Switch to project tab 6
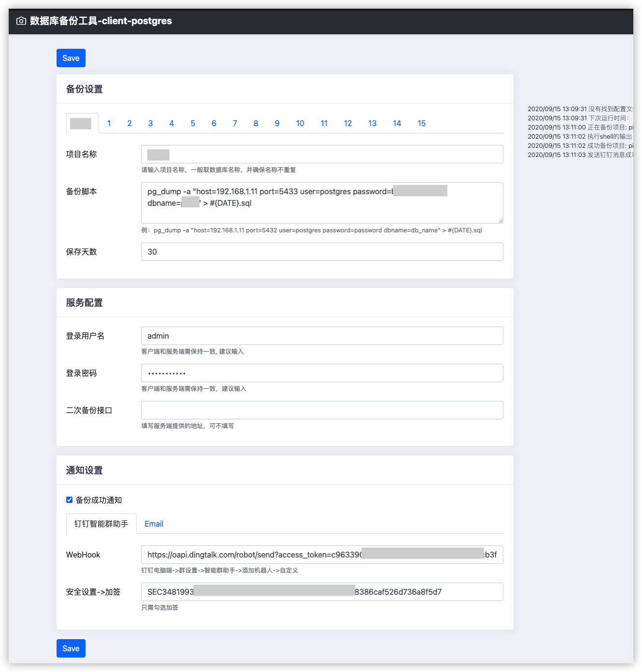Viewport: 642px width, 672px height. pos(214,123)
